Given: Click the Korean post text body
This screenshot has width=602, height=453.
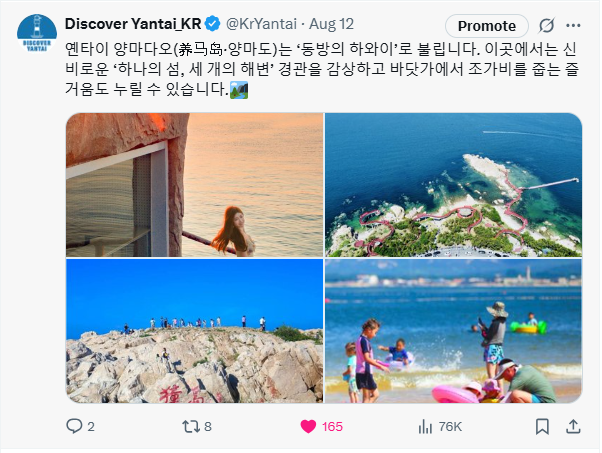Looking at the screenshot, I should tap(322, 69).
